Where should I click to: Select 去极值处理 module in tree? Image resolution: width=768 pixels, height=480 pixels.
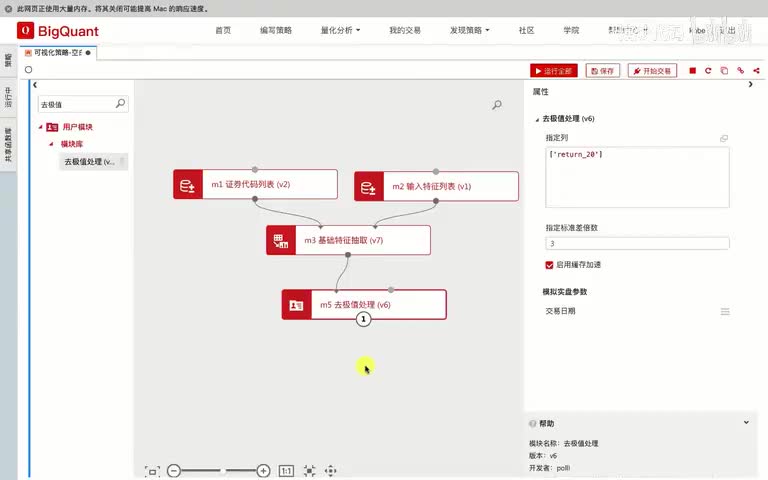93,162
